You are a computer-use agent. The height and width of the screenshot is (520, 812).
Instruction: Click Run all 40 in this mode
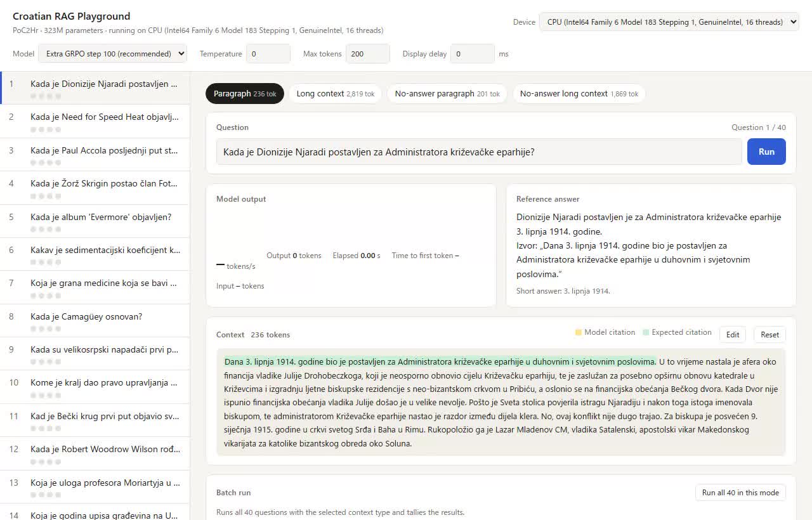coord(740,493)
